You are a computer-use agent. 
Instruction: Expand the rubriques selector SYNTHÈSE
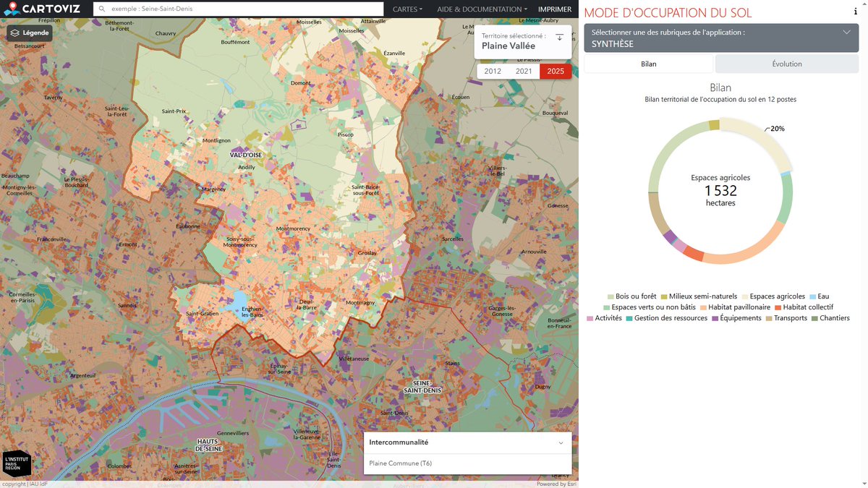(721, 38)
